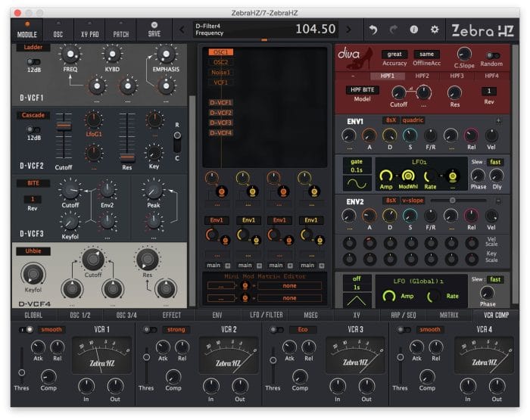Viewport: 530px width, 420px height.
Task: Click the SAVE preset icon
Action: (x=154, y=25)
